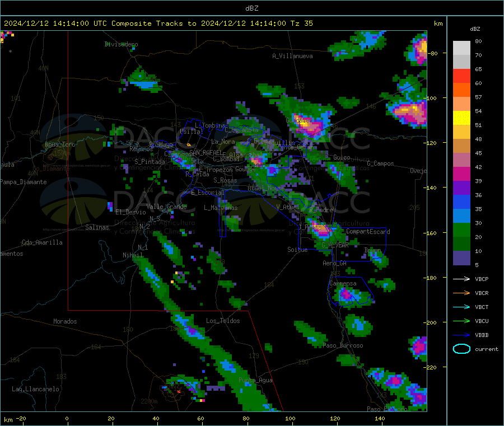This screenshot has height=426, width=504.
Task: Click the 'Goico' place label
Action: click(342, 157)
